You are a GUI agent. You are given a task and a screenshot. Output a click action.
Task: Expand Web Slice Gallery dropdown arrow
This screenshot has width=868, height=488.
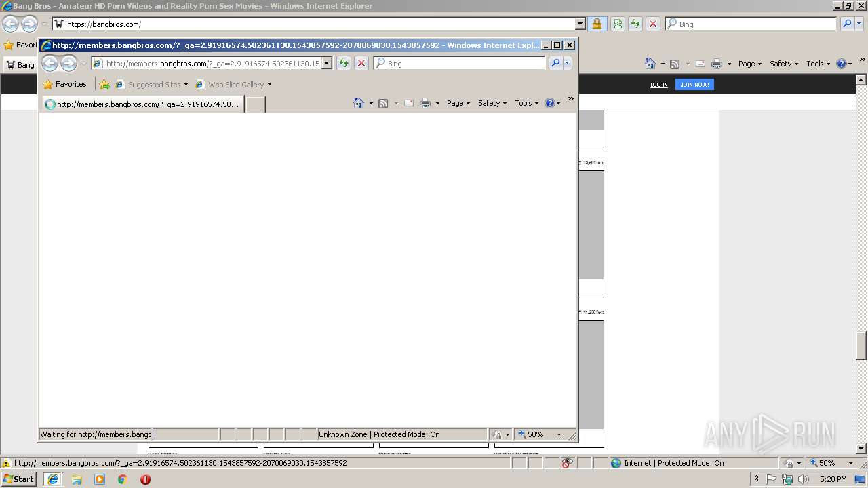(x=269, y=85)
